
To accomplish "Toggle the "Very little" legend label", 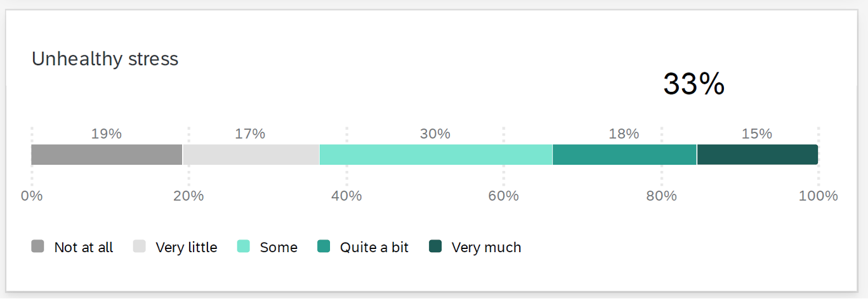I will 186,247.
